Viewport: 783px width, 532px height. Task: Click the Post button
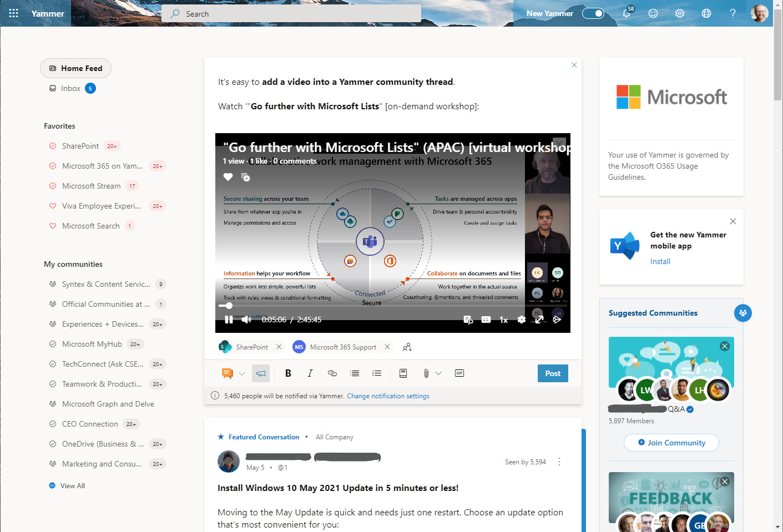(553, 373)
